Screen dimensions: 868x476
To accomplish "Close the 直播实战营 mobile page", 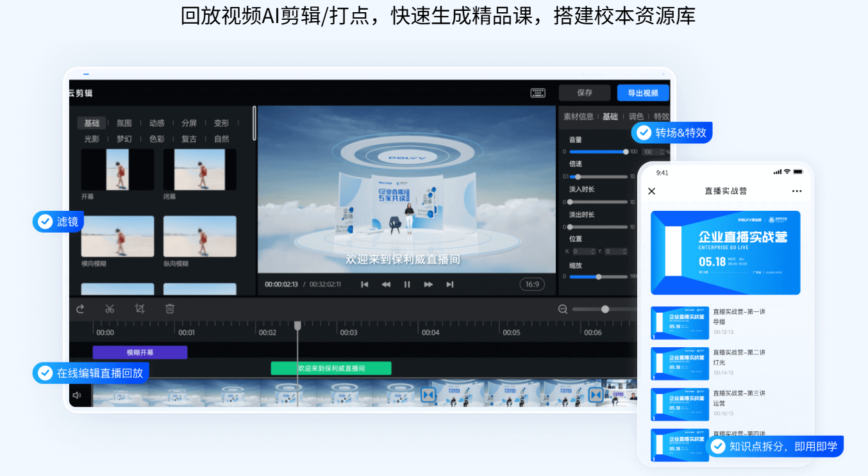I will click(x=652, y=191).
